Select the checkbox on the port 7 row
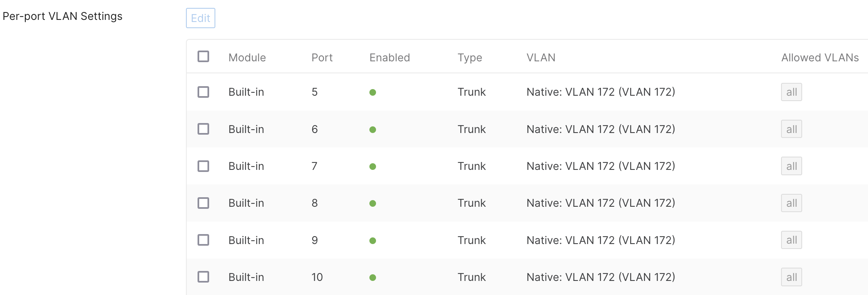Screen dimensions: 868x295 pos(203,166)
